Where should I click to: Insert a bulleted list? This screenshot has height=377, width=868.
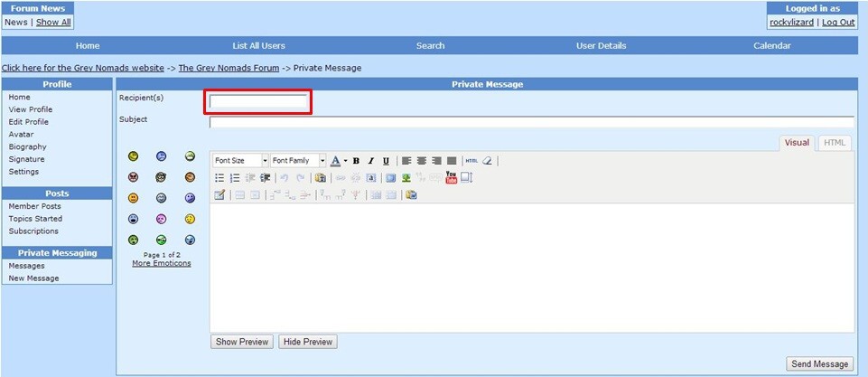(219, 178)
